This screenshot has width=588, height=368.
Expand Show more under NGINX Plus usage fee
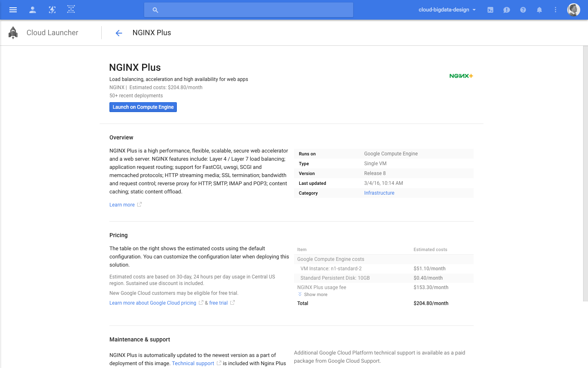tap(313, 294)
